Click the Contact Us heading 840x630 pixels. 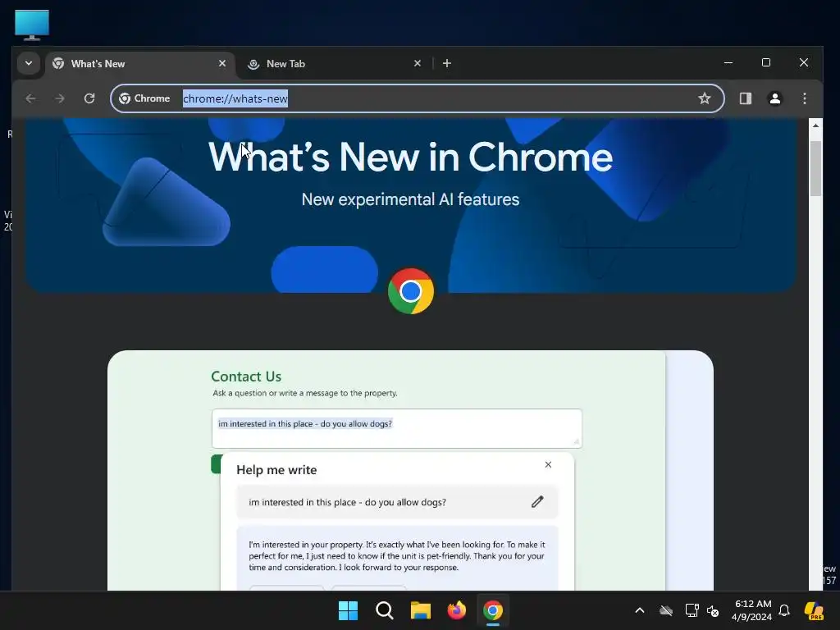point(246,376)
